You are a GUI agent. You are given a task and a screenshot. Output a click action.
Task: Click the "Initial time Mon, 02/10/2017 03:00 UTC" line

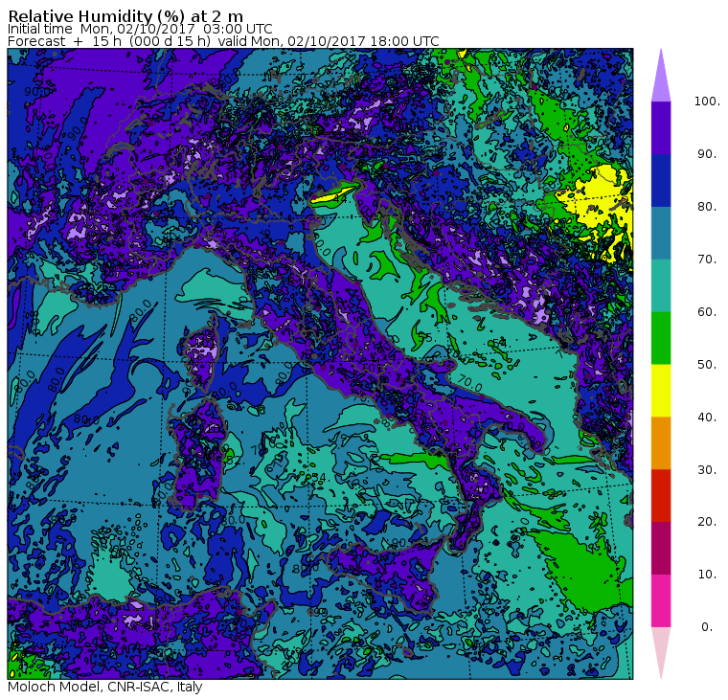[x=140, y=29]
